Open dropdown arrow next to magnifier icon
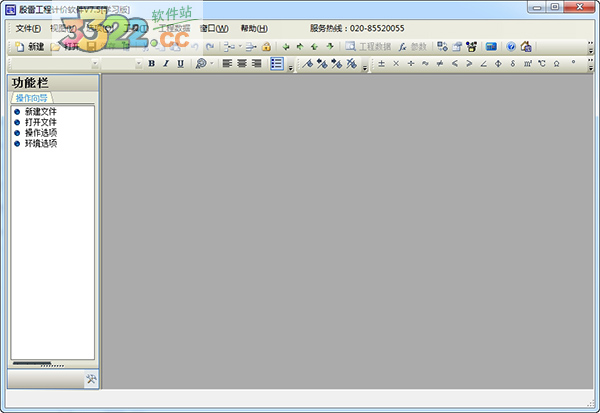Image resolution: width=600 pixels, height=413 pixels. pos(212,63)
